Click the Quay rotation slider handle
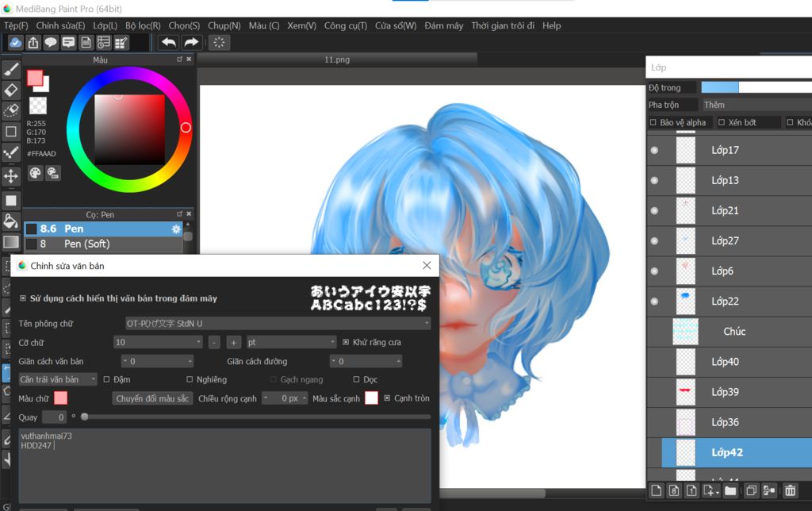The image size is (812, 511). coord(84,417)
